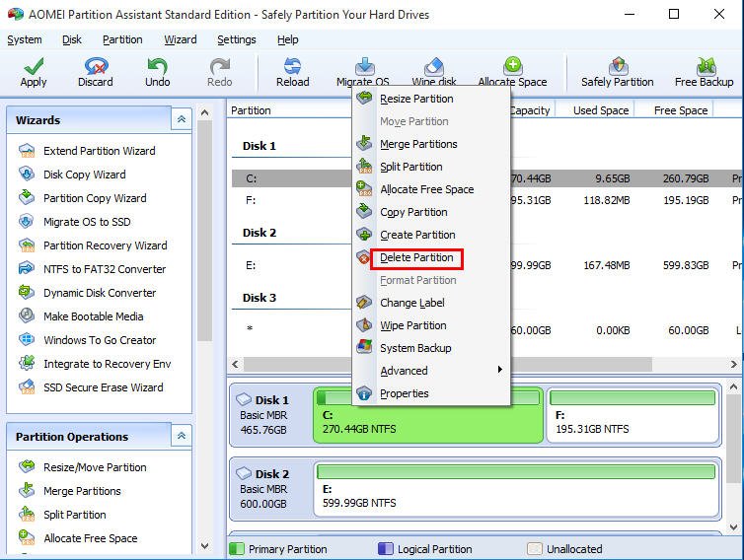The height and width of the screenshot is (560, 744).
Task: Click the Undo arrow toolbar icon
Action: 157,66
